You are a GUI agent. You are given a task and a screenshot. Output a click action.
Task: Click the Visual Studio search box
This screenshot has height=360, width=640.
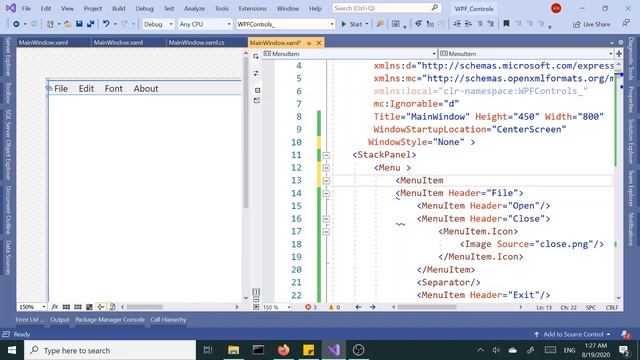[x=386, y=8]
